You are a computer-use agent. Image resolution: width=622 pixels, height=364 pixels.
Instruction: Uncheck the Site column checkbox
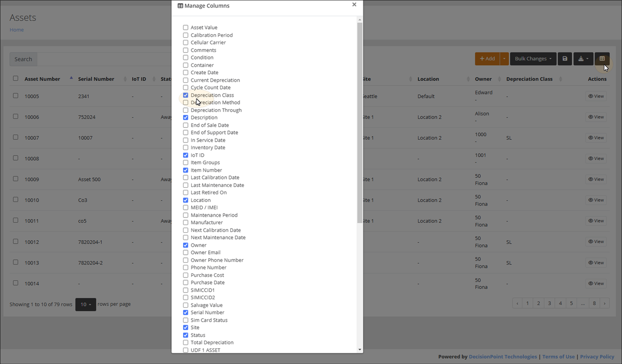click(x=186, y=328)
